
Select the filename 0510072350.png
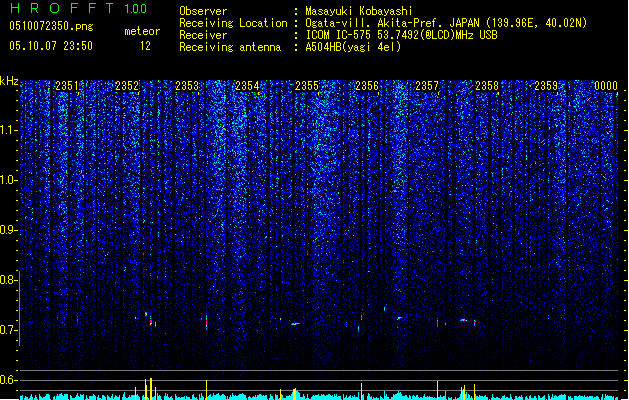tap(51, 26)
